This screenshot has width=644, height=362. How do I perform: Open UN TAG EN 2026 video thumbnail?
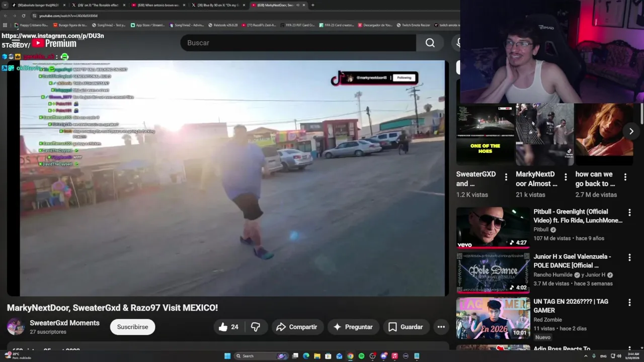493,318
